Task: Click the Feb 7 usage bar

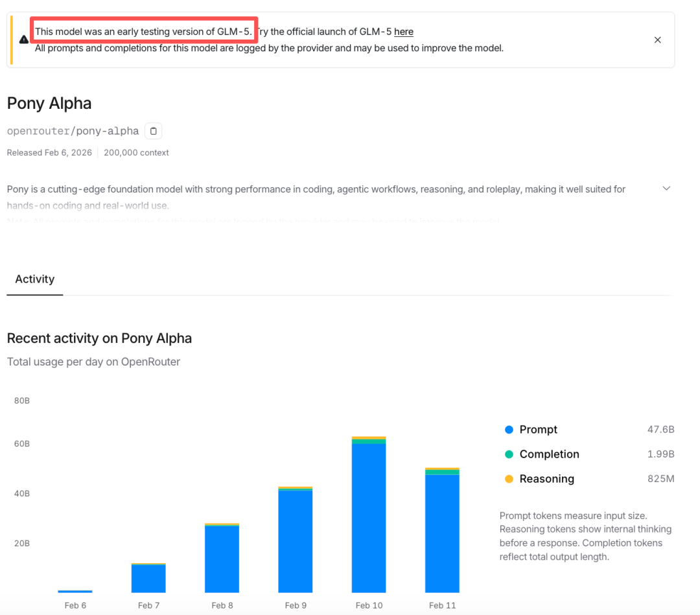Action: coord(148,578)
